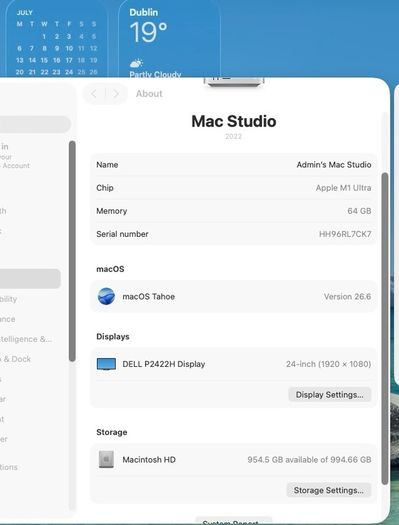Click the Macintosh HD label
This screenshot has width=399, height=525.
point(149,460)
